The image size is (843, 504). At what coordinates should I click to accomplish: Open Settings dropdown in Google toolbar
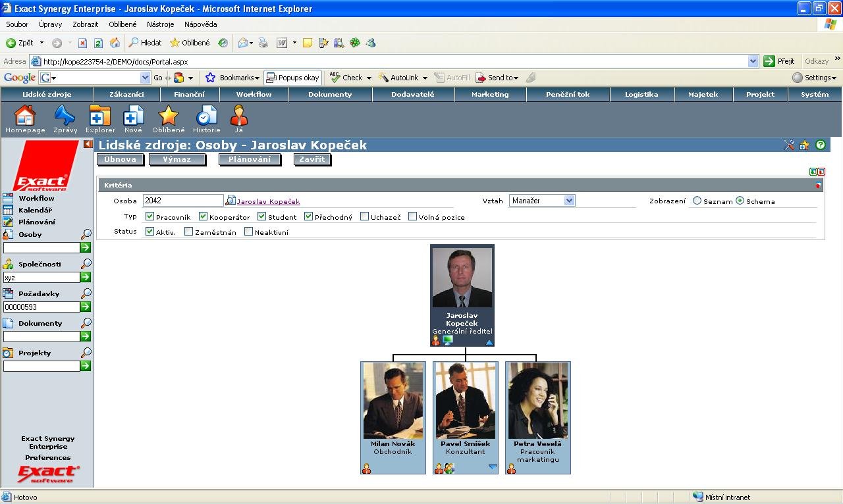point(834,78)
